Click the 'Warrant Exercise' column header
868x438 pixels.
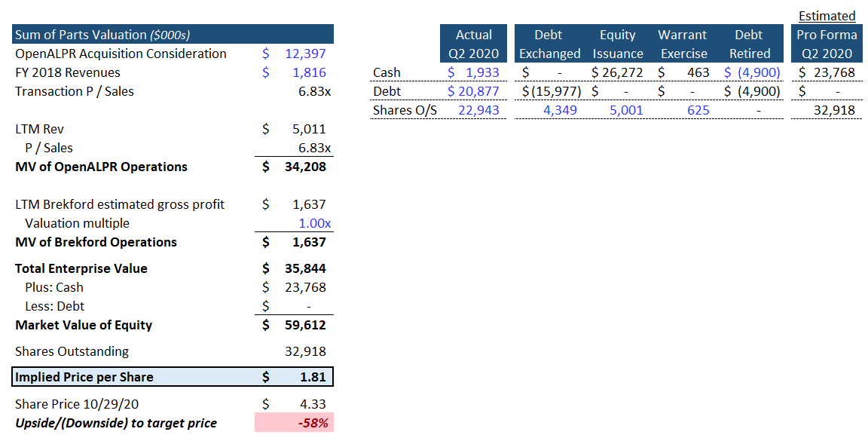[683, 44]
